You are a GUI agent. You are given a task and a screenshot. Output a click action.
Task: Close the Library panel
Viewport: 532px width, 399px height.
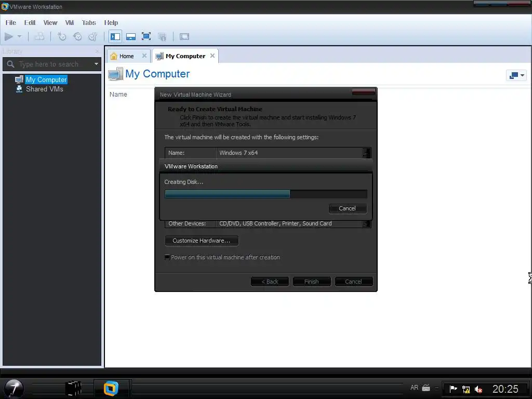(x=97, y=51)
